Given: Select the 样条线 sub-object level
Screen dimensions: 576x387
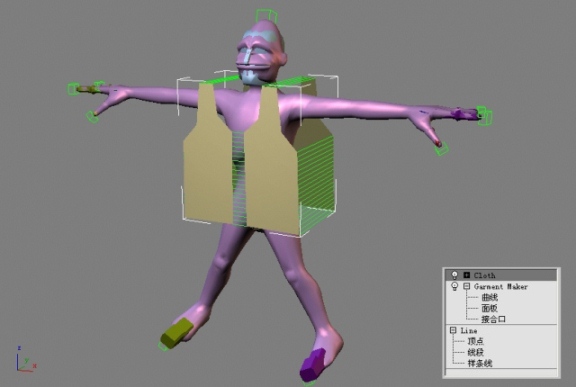Looking at the screenshot, I should point(480,364).
